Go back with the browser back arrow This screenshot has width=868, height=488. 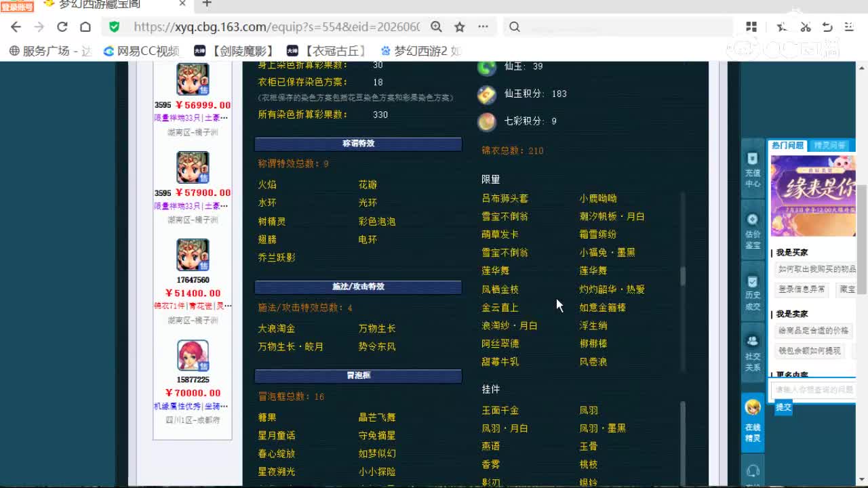(x=16, y=27)
